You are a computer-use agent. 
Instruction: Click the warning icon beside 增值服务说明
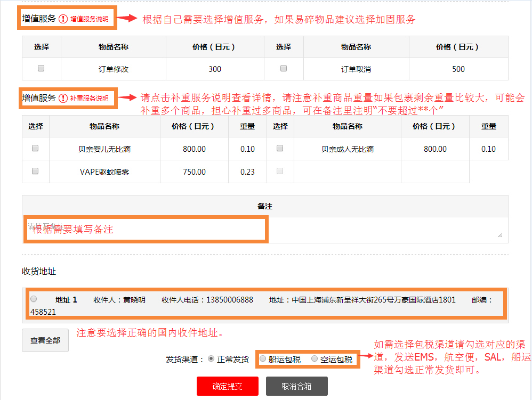[63, 19]
